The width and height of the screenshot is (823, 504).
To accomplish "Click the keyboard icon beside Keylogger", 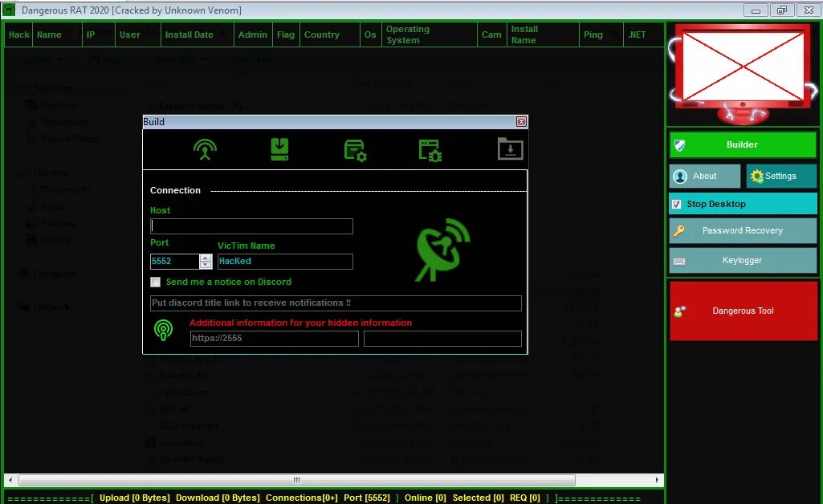I will pyautogui.click(x=679, y=261).
